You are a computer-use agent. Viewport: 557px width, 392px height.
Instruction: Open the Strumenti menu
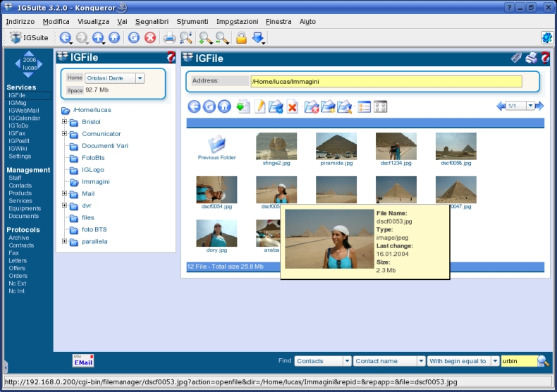(x=192, y=22)
